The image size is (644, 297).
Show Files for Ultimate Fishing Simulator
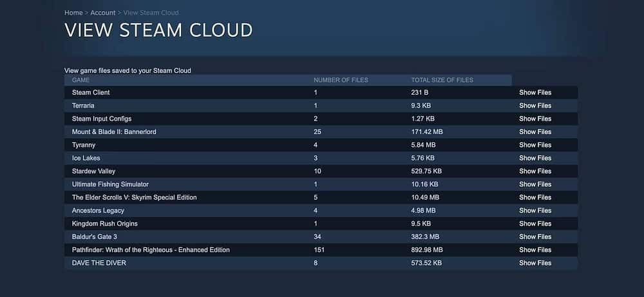[535, 184]
